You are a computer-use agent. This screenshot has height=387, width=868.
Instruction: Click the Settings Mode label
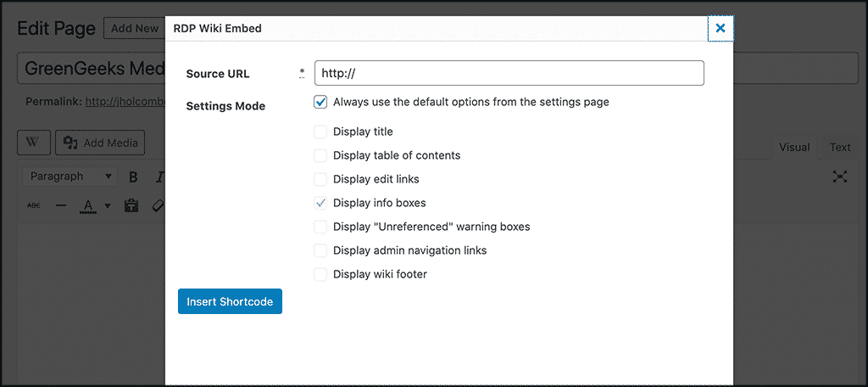pyautogui.click(x=225, y=106)
